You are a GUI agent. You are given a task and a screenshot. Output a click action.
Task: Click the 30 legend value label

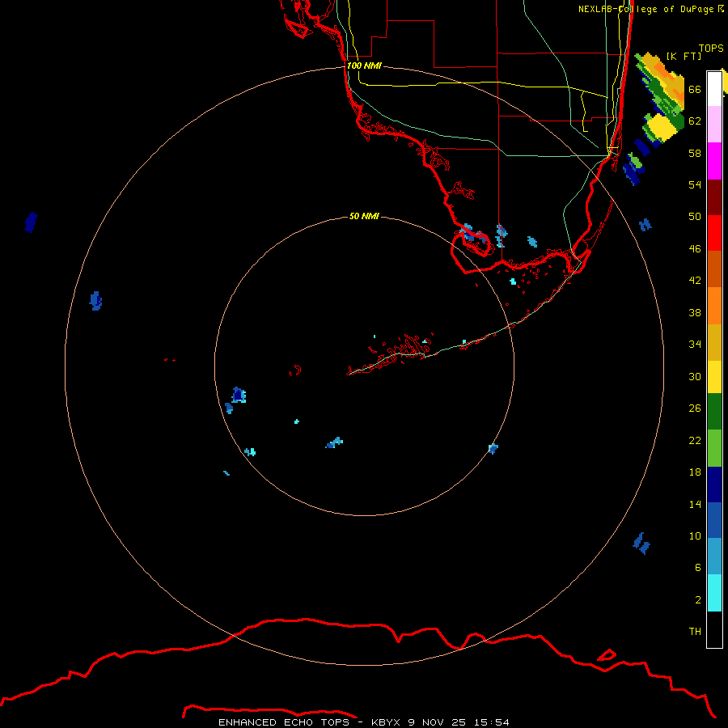(695, 376)
